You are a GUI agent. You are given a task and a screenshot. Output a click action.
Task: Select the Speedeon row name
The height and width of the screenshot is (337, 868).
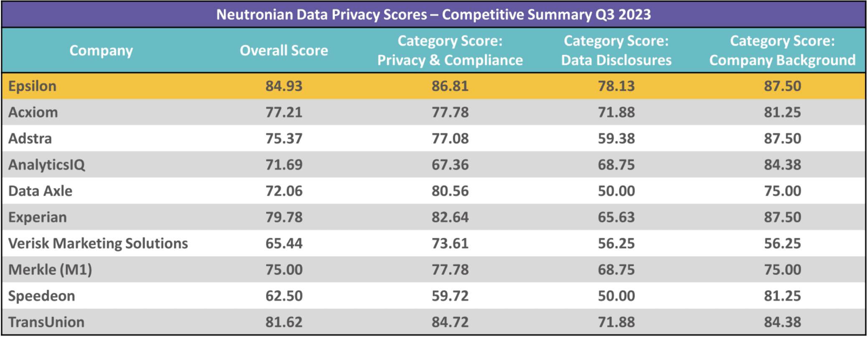[42, 296]
